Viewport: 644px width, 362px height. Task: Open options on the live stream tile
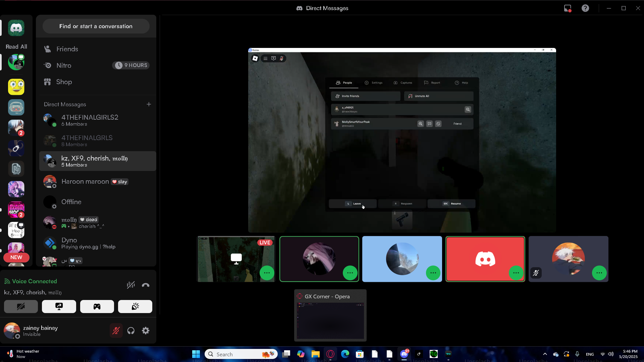267,273
